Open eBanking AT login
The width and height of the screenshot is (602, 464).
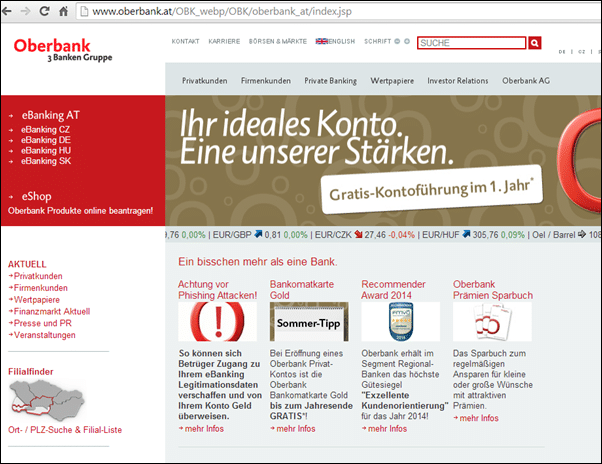pos(50,115)
